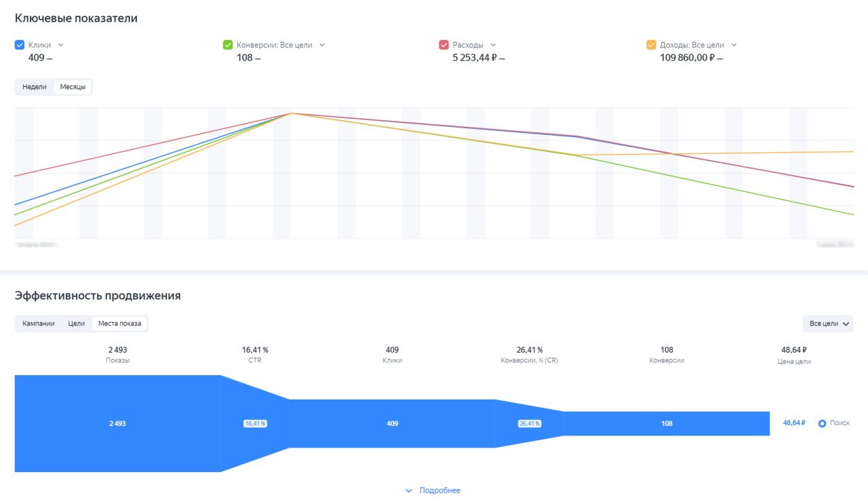Select the Места показа tab
The image size is (868, 502).
coord(119,324)
